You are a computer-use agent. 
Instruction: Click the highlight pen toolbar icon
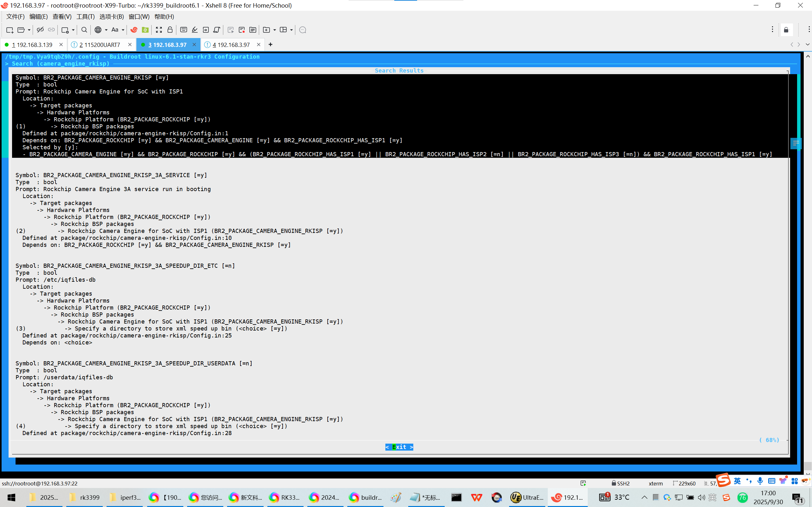(x=195, y=30)
